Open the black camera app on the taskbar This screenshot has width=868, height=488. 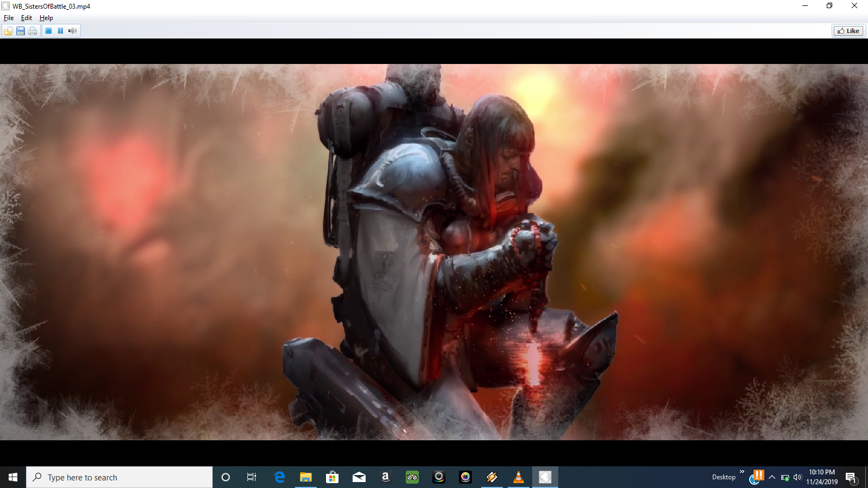tap(439, 477)
